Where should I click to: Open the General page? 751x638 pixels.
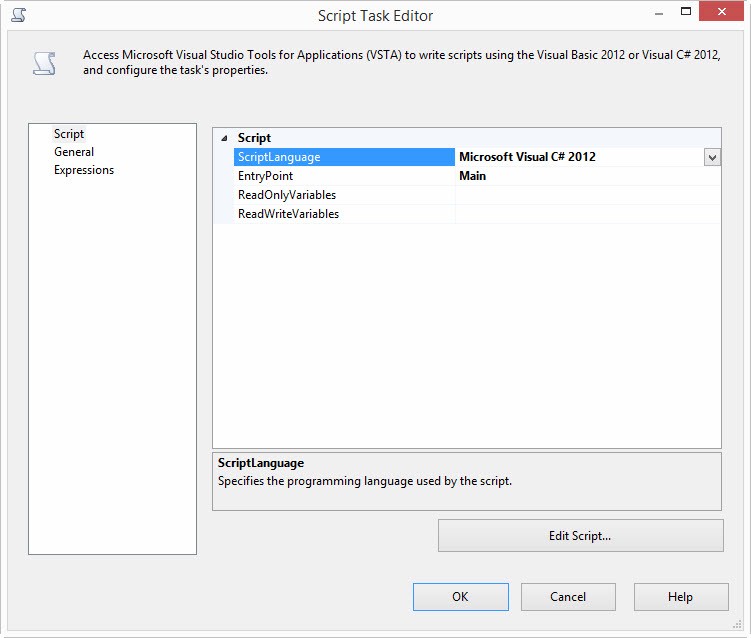(x=74, y=152)
